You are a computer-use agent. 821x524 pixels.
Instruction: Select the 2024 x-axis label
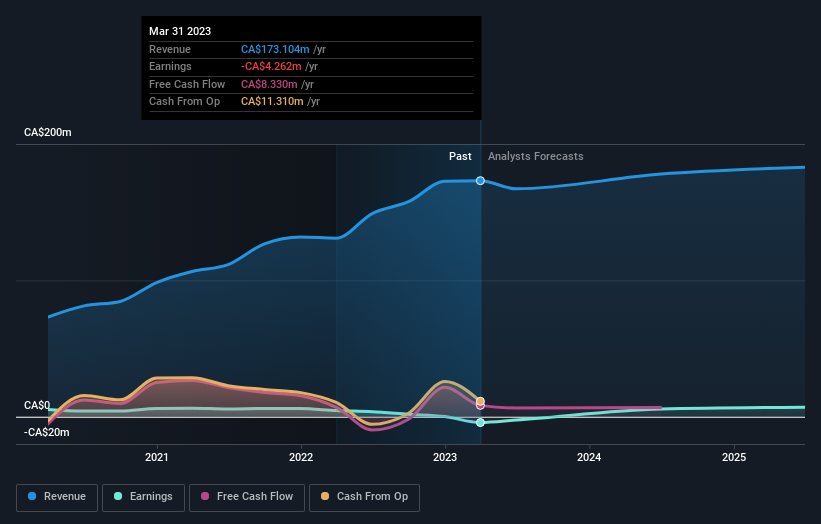[x=589, y=458]
